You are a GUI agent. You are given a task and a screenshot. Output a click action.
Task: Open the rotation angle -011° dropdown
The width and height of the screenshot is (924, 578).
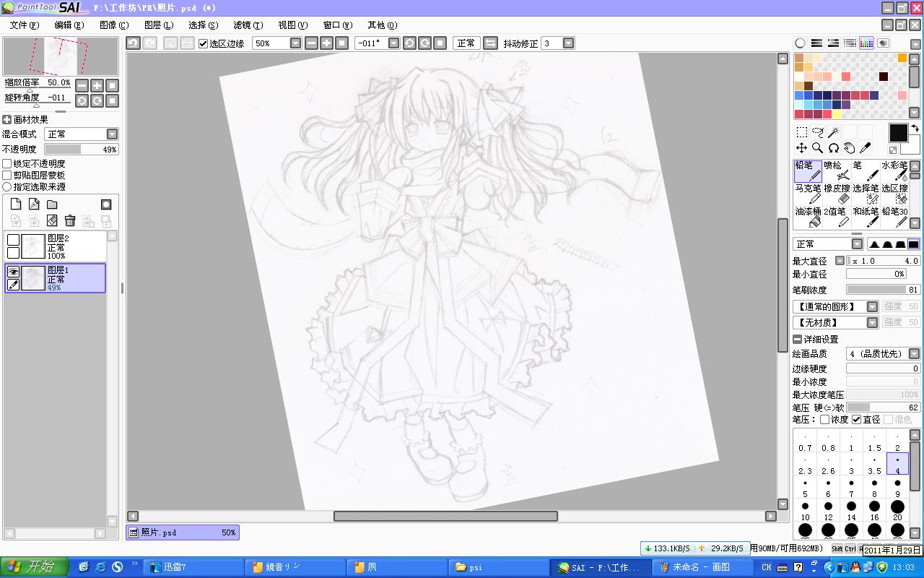393,43
